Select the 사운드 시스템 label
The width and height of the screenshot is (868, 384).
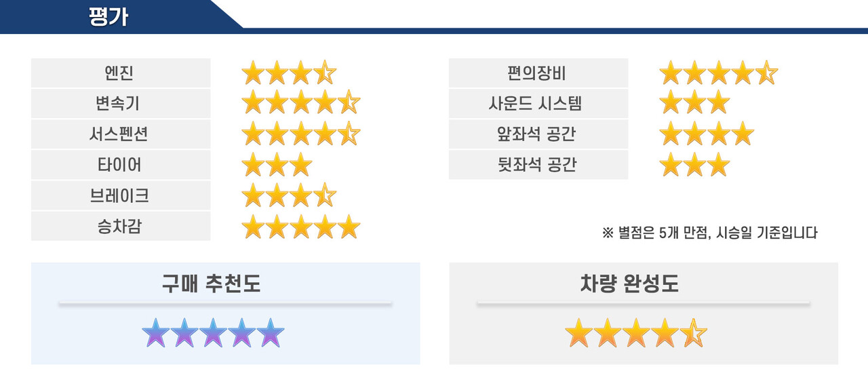point(538,104)
